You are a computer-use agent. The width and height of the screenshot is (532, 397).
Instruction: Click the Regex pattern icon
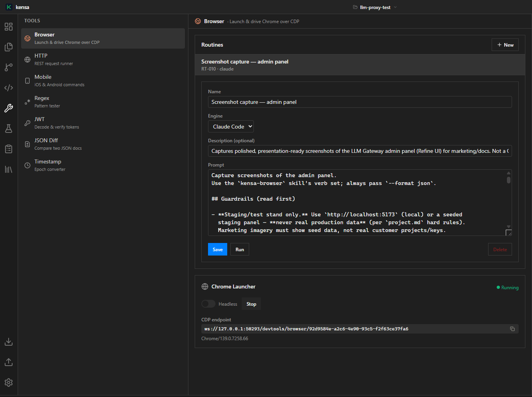point(27,102)
